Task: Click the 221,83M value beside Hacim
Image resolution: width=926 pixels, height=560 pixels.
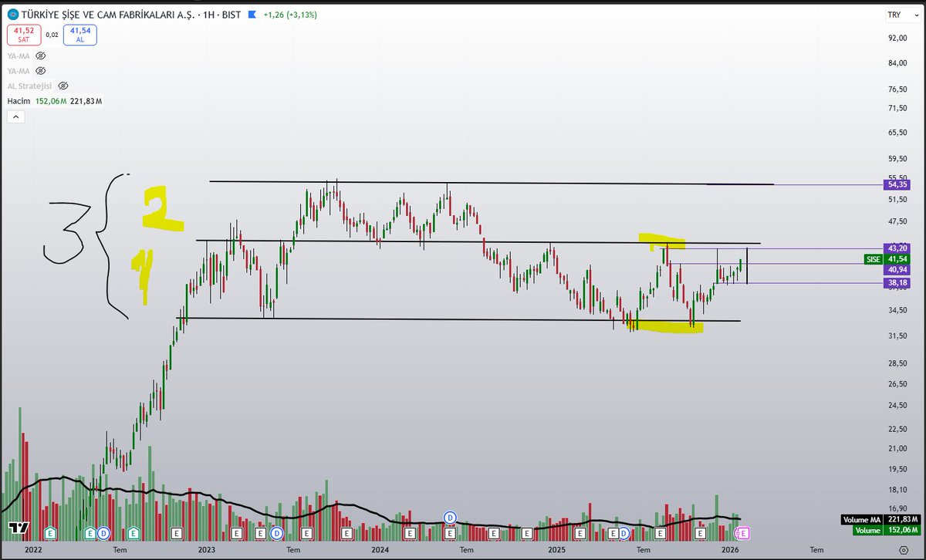Action: (x=86, y=101)
